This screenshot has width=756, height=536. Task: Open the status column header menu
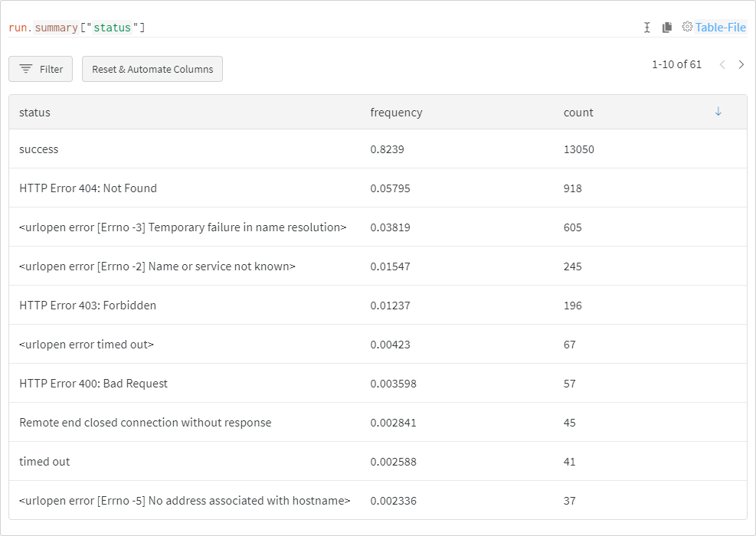pos(34,113)
